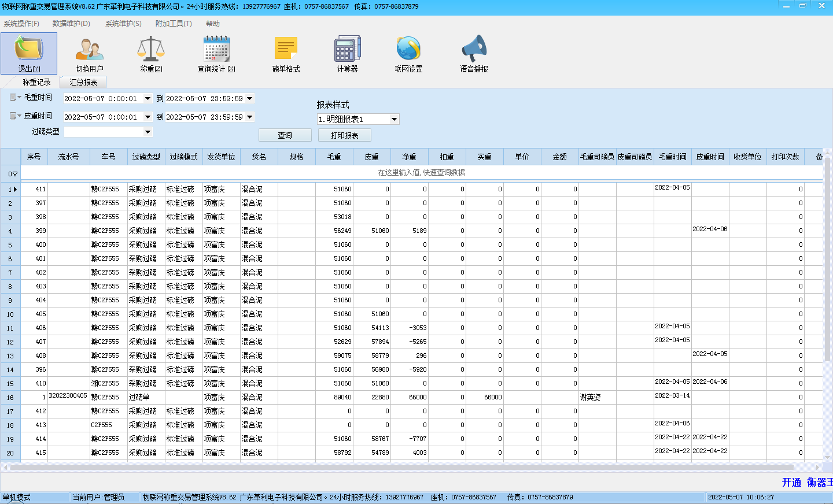
Task: Click the quick filter row input field
Action: click(x=421, y=173)
